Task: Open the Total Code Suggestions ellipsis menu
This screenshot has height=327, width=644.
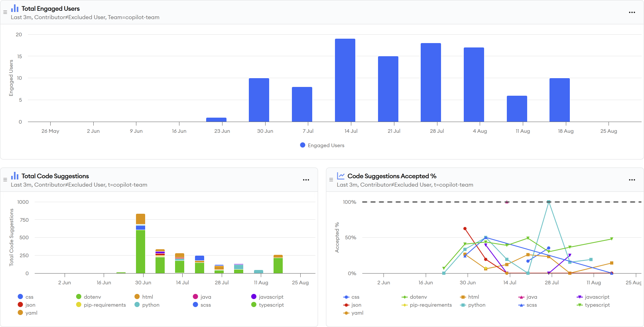Action: (306, 180)
